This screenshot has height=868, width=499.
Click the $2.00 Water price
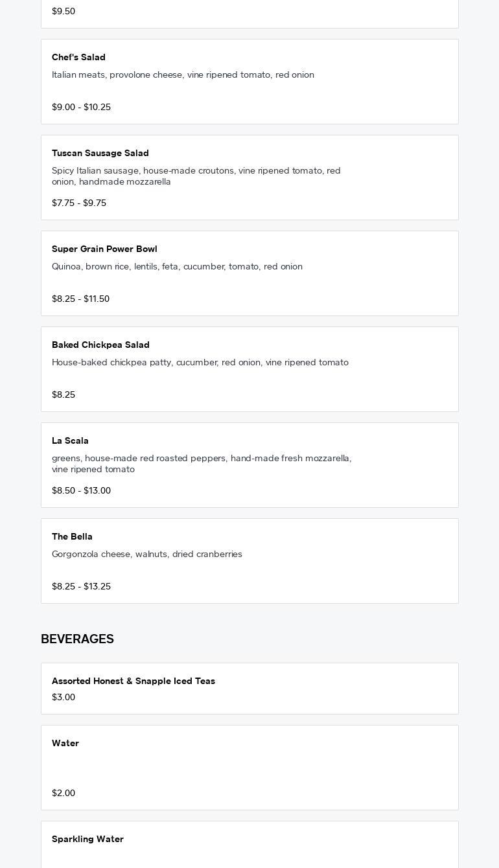tap(64, 794)
